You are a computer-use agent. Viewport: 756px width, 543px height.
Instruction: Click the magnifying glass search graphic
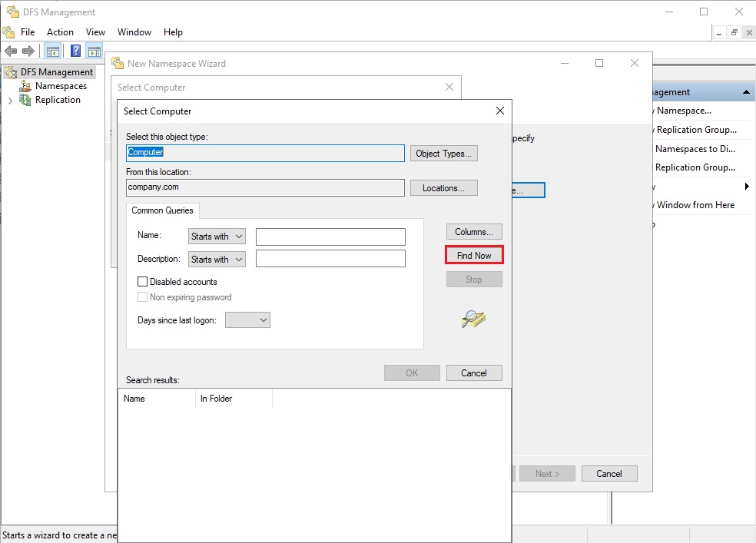click(472, 320)
